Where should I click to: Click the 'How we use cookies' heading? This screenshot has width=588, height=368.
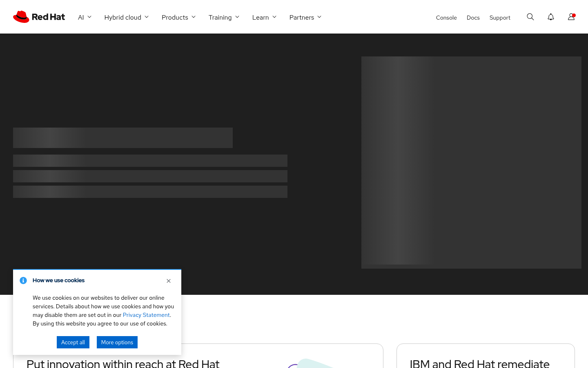58,280
